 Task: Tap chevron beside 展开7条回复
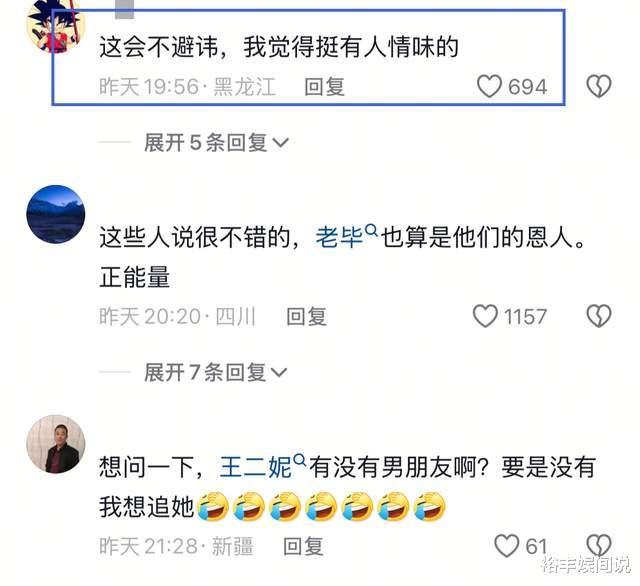click(x=279, y=373)
